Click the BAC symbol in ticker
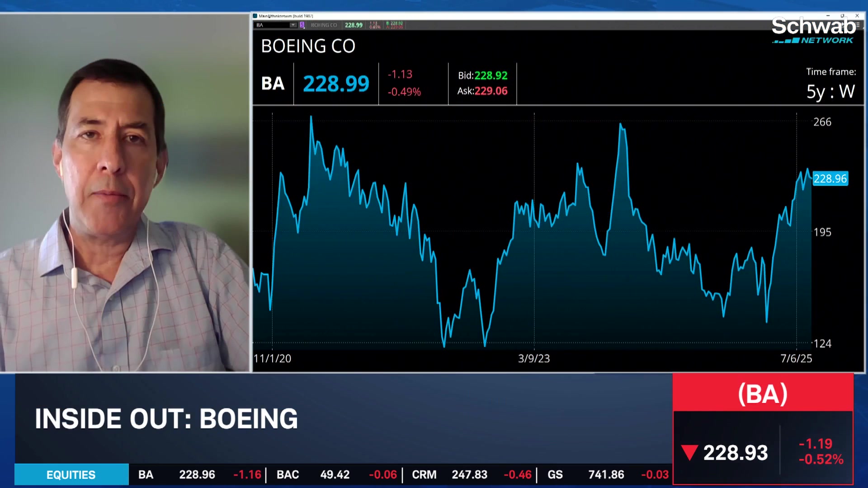Image resolution: width=868 pixels, height=488 pixels. pos(288,475)
